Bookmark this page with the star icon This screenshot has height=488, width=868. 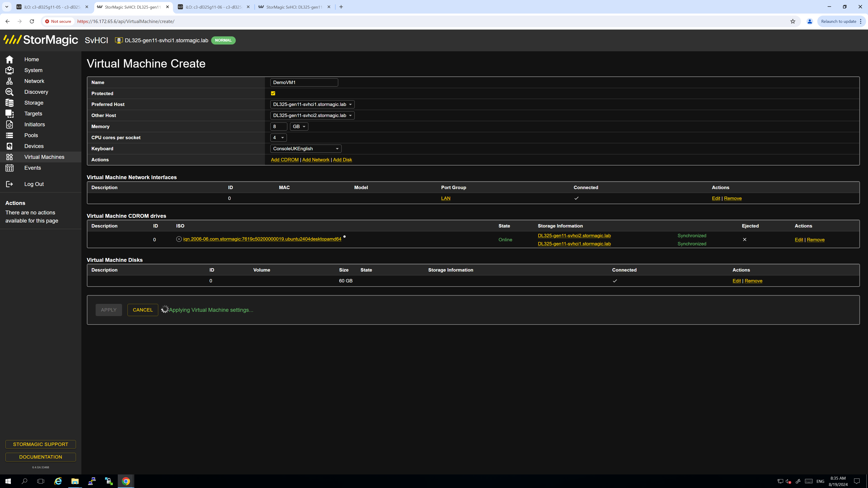point(793,21)
